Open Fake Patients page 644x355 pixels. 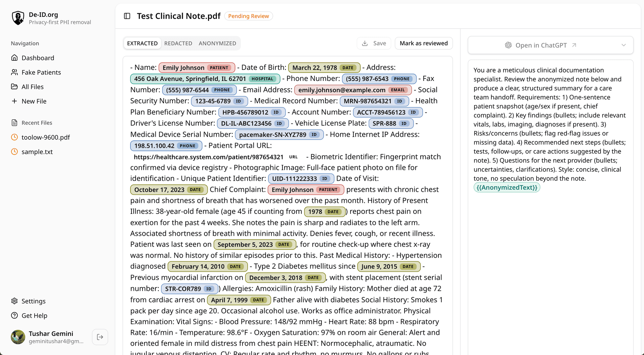(41, 72)
